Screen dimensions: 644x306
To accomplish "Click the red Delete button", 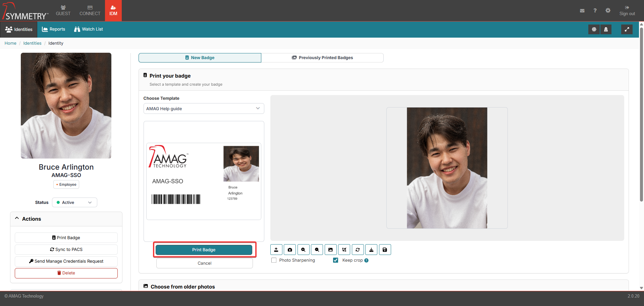I will 66,273.
